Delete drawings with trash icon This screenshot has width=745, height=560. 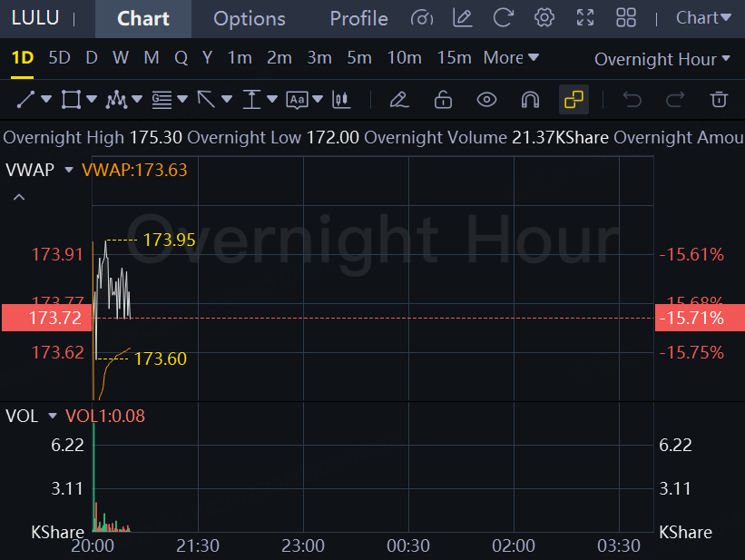(x=719, y=100)
